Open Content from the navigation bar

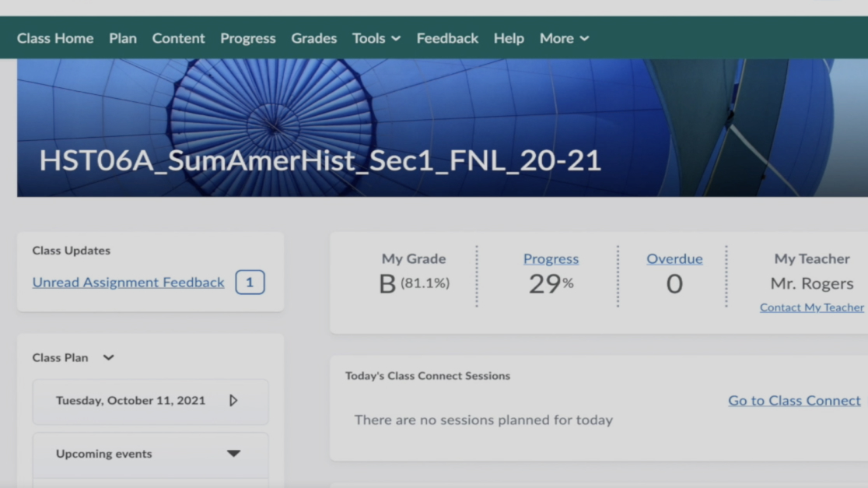[x=178, y=38]
